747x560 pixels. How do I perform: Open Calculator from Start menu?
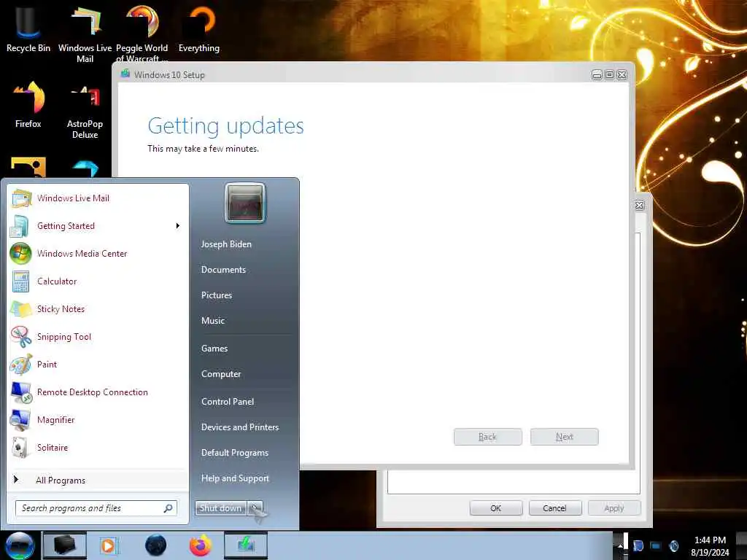tap(98, 281)
